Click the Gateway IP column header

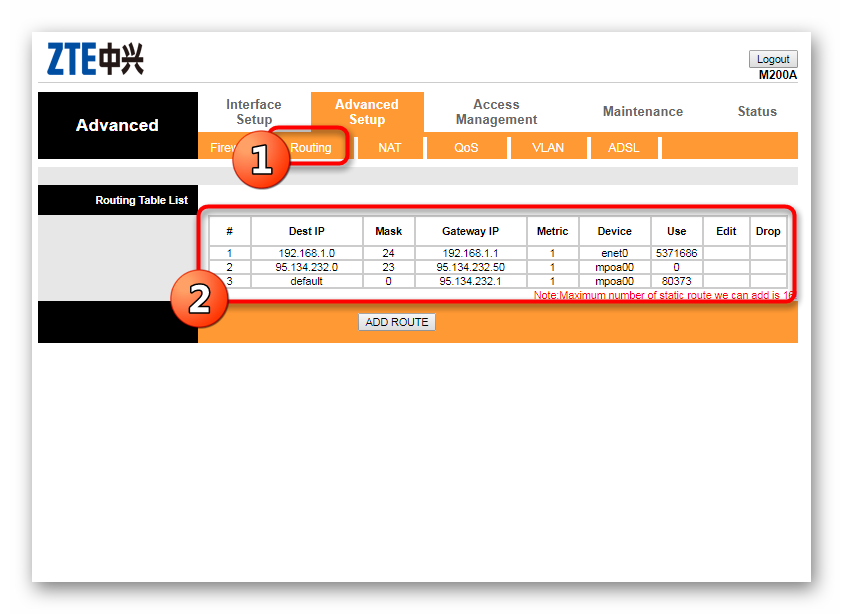pyautogui.click(x=470, y=231)
